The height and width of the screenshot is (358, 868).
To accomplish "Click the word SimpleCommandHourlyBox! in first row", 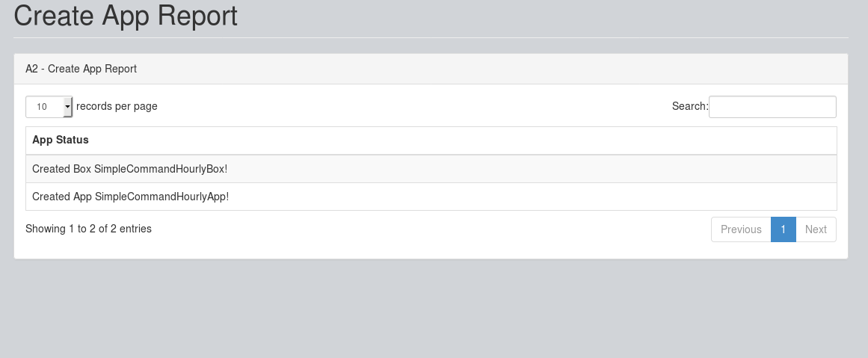I will coord(160,169).
